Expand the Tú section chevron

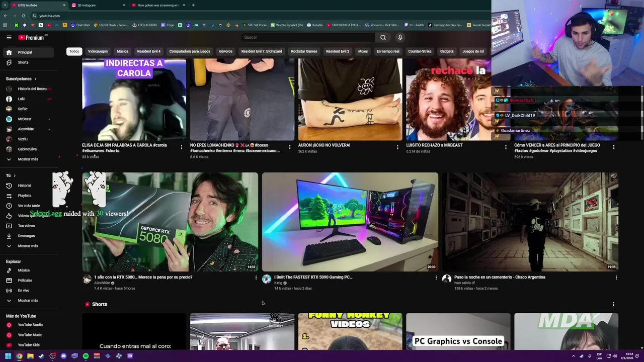14,175
